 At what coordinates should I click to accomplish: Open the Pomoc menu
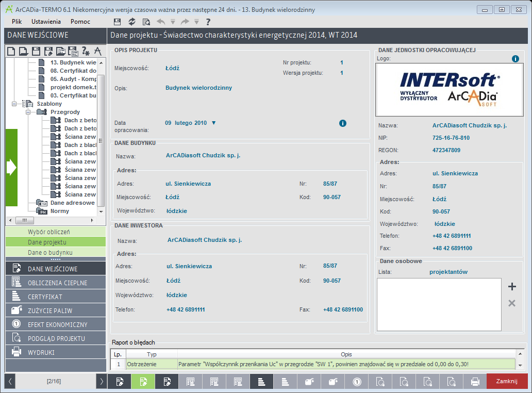click(x=80, y=21)
